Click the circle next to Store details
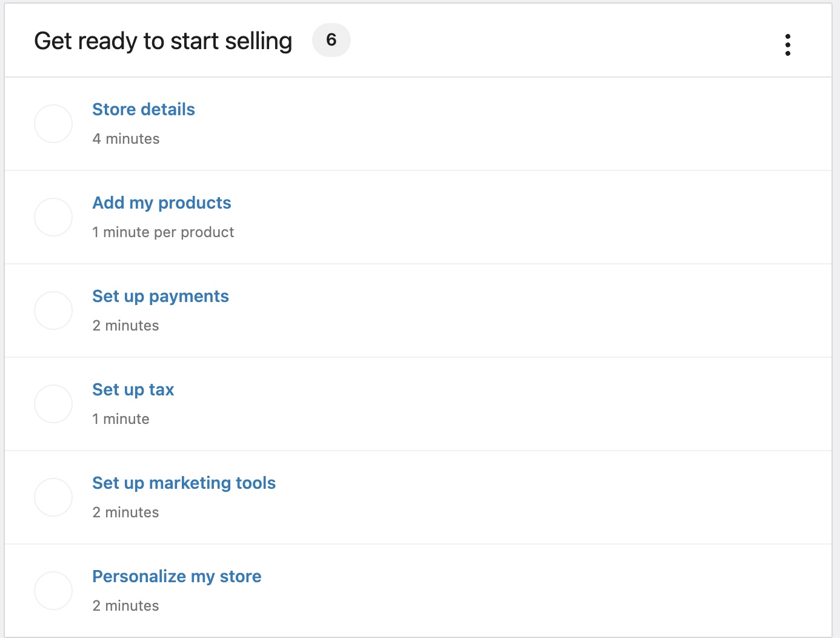 53,123
